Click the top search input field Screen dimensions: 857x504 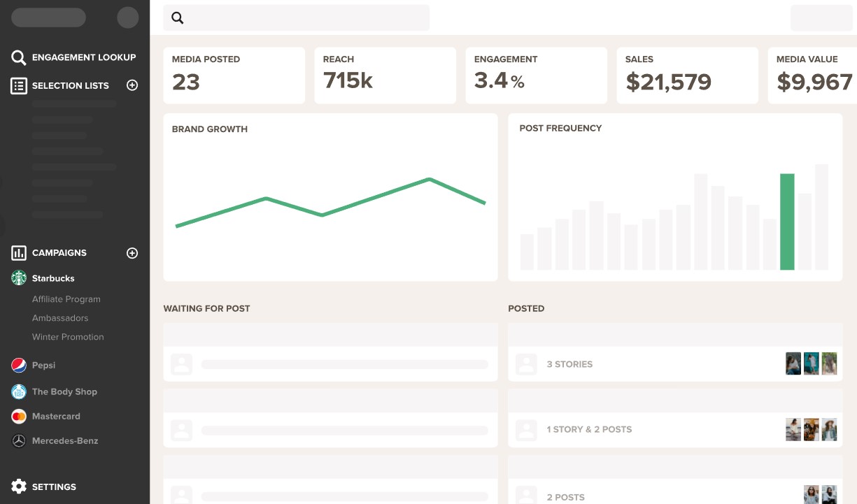[x=296, y=17]
